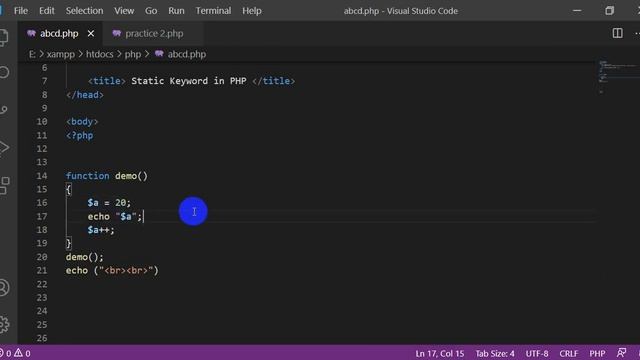
Task: Switch to the practice 2.php tab
Action: [x=154, y=33]
